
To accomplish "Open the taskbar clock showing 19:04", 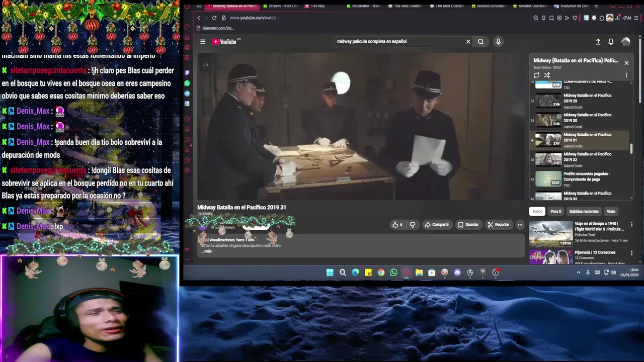I will [x=629, y=273].
